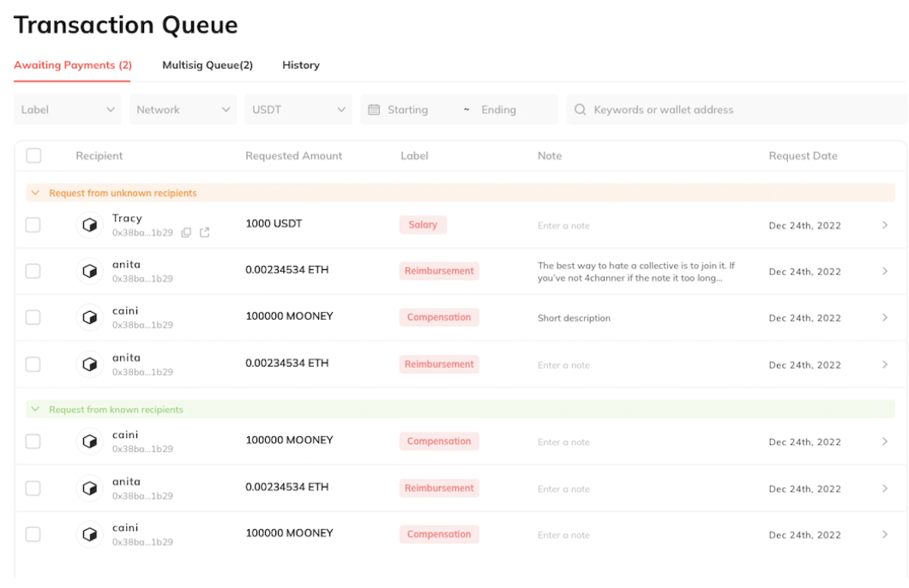Check the box for Tracy's salary request

click(33, 225)
